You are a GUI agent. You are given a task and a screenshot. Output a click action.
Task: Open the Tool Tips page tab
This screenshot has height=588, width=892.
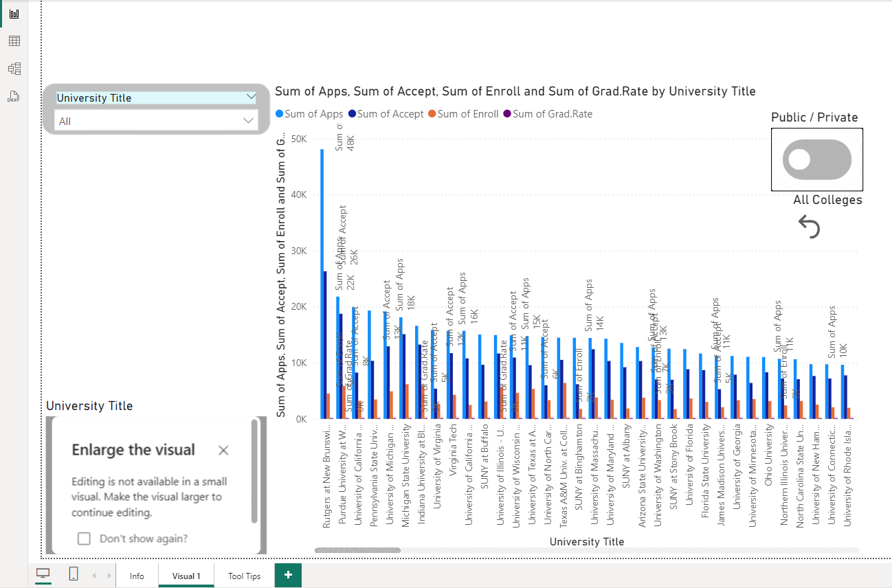(x=244, y=576)
